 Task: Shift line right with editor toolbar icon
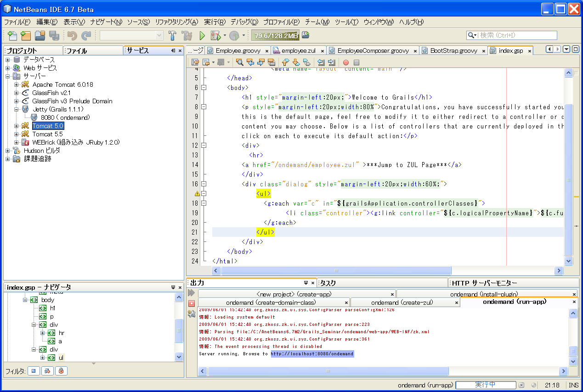point(331,62)
